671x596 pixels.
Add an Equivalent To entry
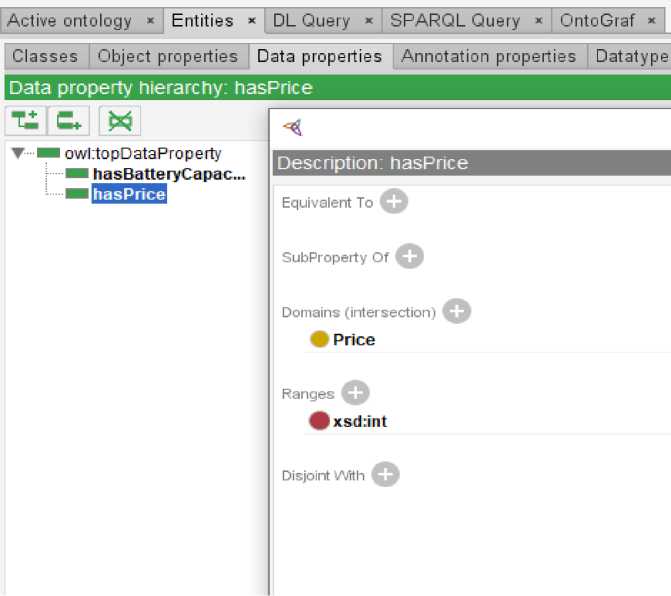[x=394, y=201]
